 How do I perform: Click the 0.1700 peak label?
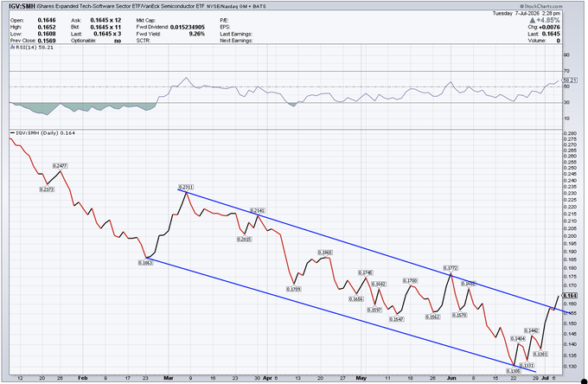tap(410, 281)
